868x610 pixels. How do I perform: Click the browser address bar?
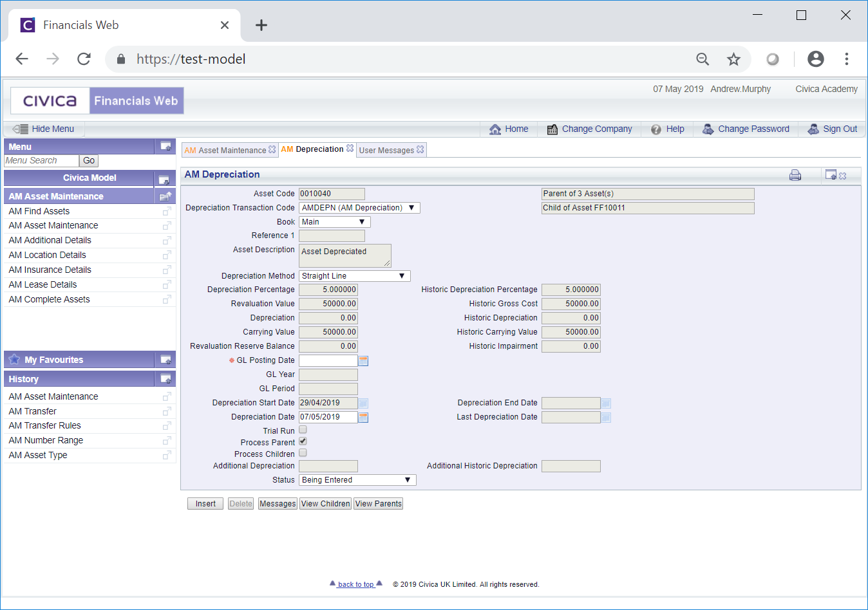point(399,59)
